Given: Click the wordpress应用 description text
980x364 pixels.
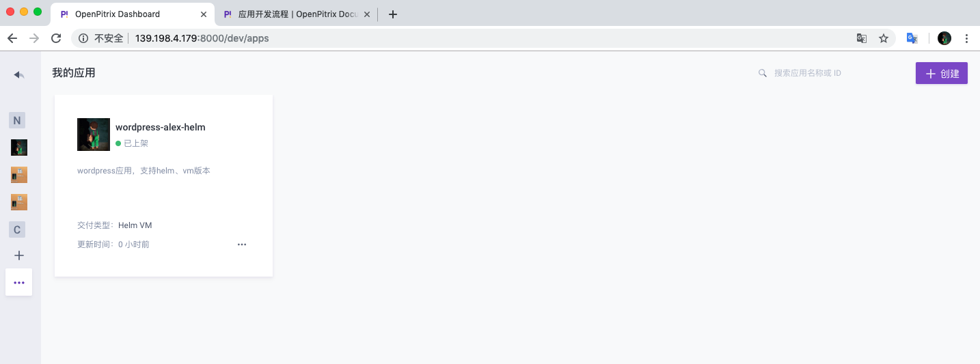Looking at the screenshot, I should [144, 171].
